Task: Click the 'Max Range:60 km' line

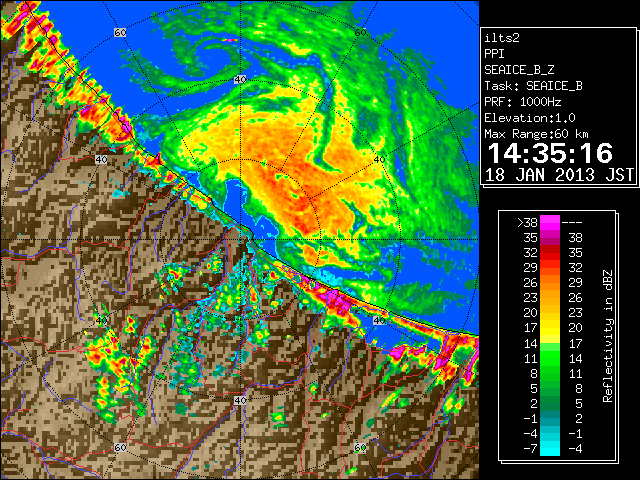Action: 537,134
